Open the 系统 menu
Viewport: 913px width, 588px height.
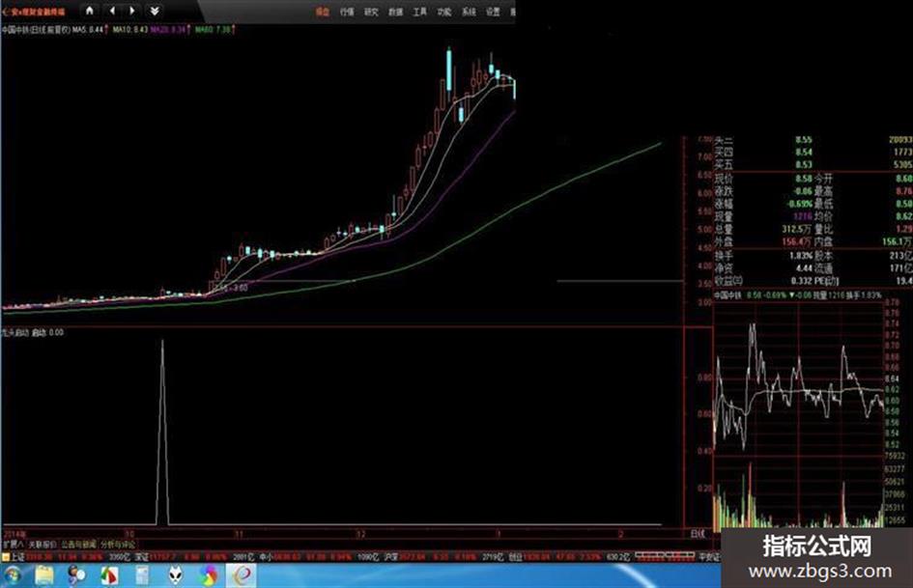(469, 11)
